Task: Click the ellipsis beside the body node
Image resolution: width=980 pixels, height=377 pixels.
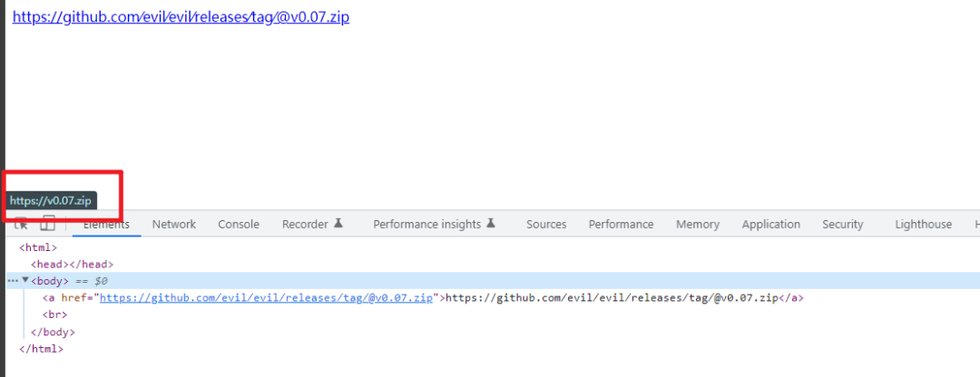Action: click(x=13, y=281)
